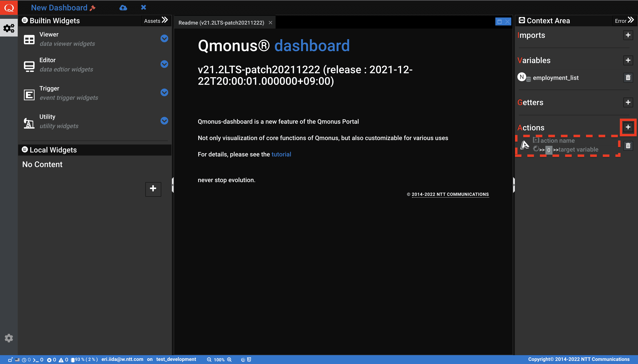Click the terminal prompt icon in status bar
Viewport: 638px width, 364px height.
(x=36, y=360)
